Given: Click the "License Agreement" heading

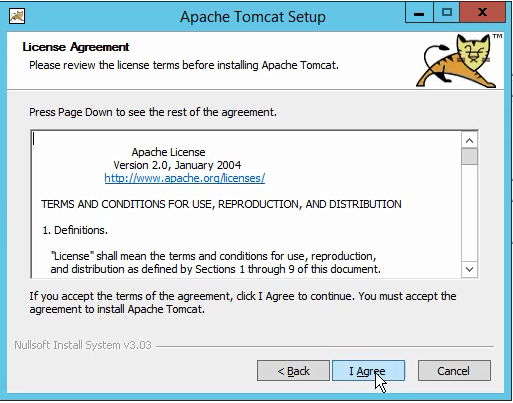Looking at the screenshot, I should (x=76, y=47).
